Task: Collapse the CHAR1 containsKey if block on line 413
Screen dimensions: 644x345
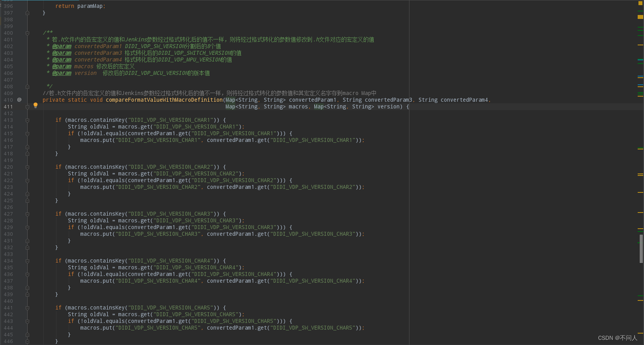Action: 27,120
